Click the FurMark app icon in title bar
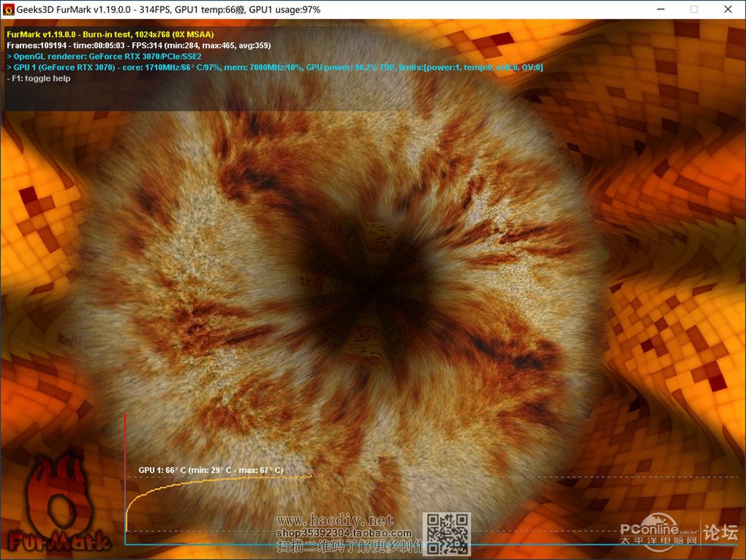The height and width of the screenshot is (560, 746). point(9,9)
